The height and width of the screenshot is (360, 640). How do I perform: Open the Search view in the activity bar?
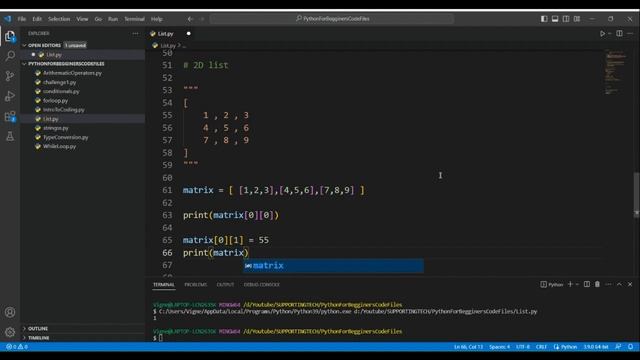pyautogui.click(x=10, y=56)
